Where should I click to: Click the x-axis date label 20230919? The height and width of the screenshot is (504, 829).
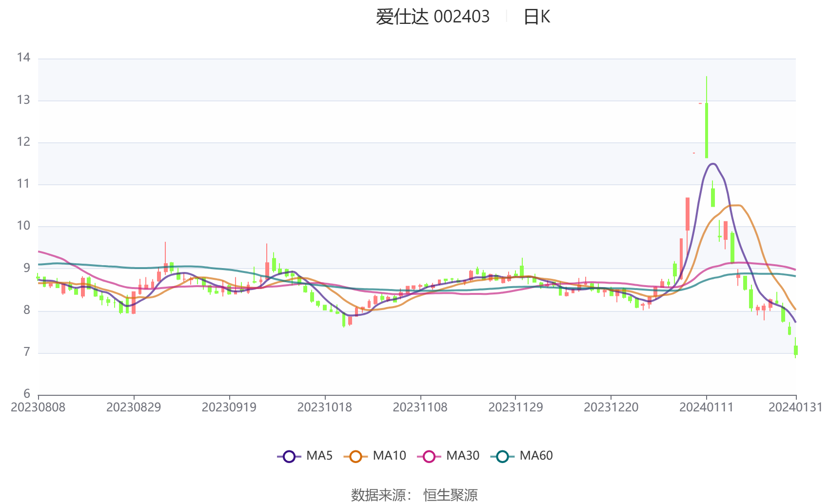229,407
